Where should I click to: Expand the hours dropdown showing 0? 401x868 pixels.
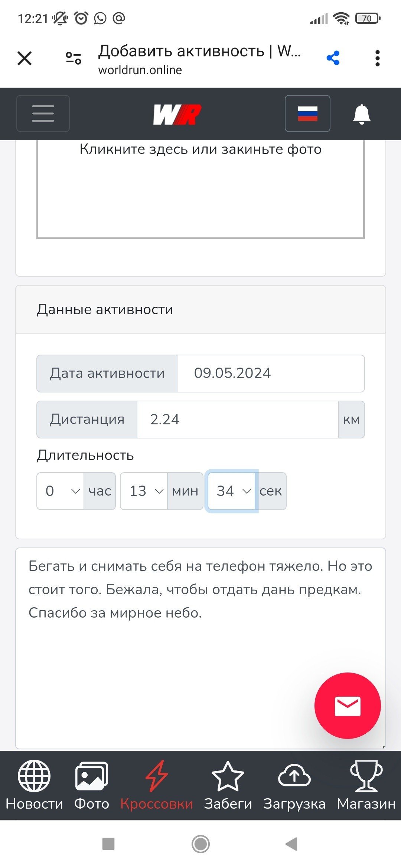pos(61,491)
